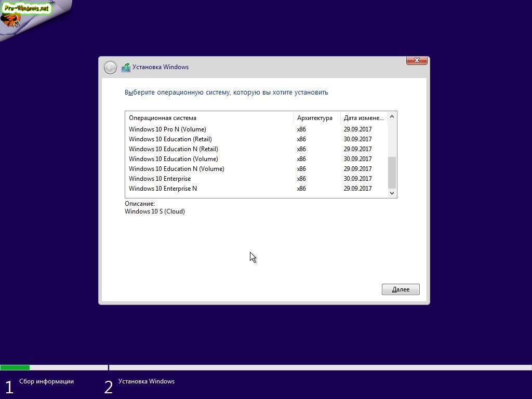Click the scrollbar up arrow
Image resolution: width=532 pixels, height=399 pixels.
(x=392, y=117)
